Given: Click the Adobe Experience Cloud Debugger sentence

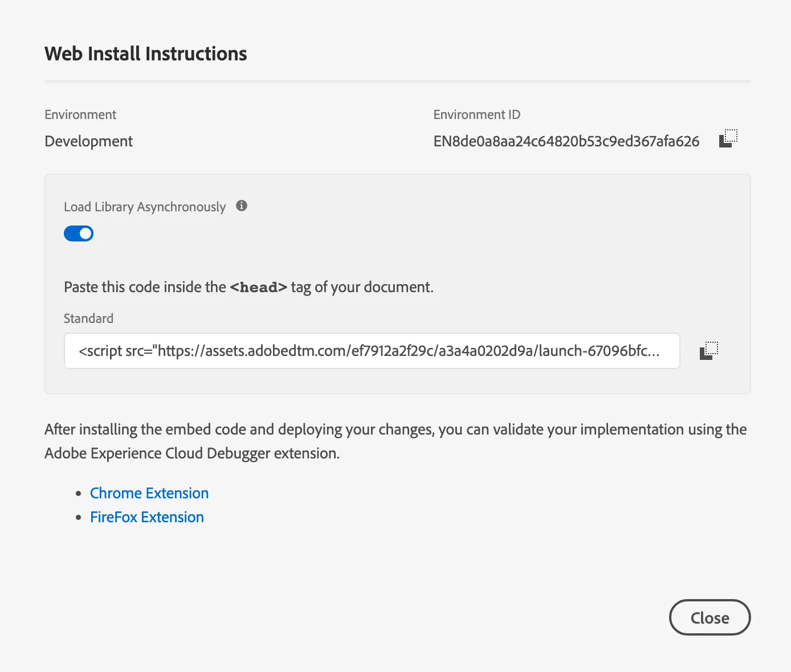Looking at the screenshot, I should 395,441.
